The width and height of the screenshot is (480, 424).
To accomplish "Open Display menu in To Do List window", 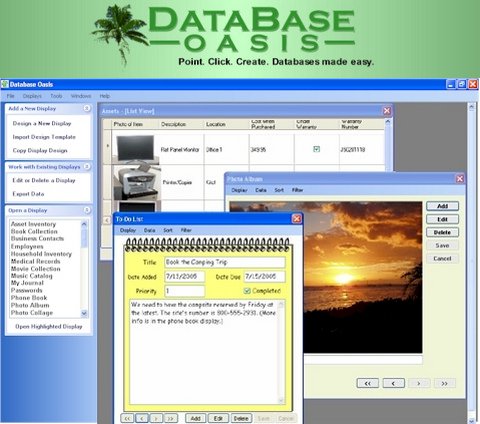I will pyautogui.click(x=128, y=230).
